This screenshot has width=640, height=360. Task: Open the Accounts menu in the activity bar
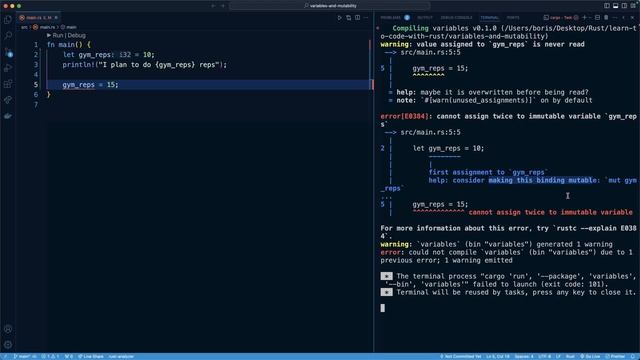8,329
